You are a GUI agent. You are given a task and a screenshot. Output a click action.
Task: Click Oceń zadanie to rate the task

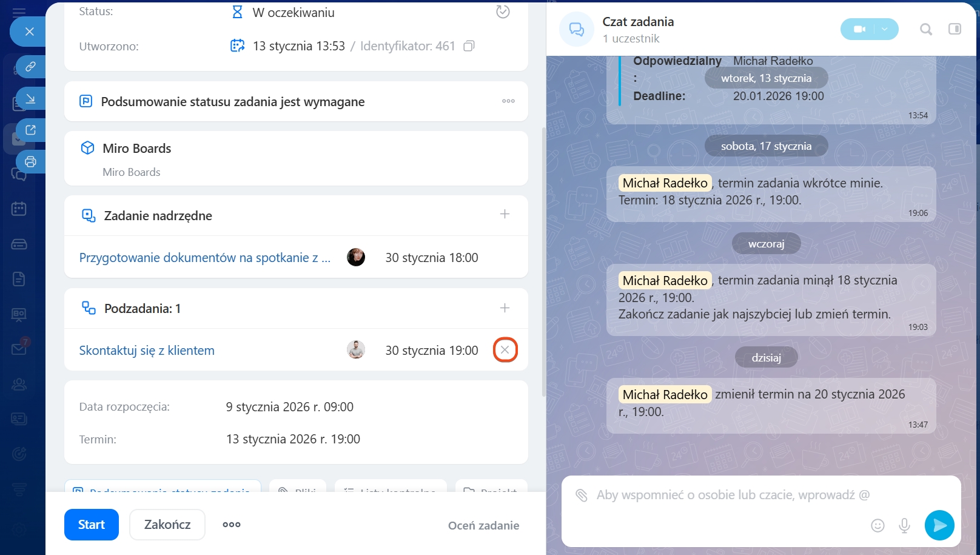point(483,526)
